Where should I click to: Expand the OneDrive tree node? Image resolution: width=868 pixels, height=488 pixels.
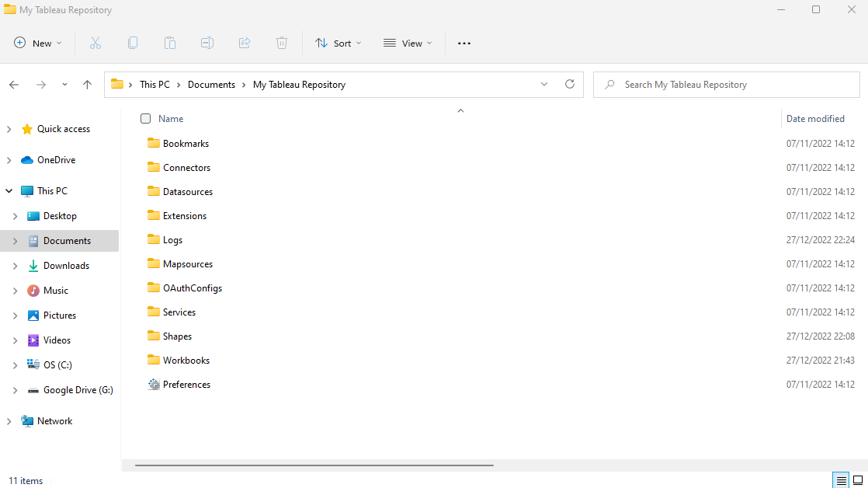(x=9, y=160)
